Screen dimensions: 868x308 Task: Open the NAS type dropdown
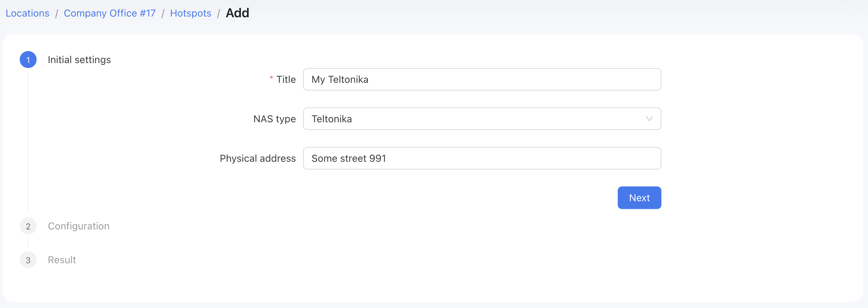[x=482, y=119]
